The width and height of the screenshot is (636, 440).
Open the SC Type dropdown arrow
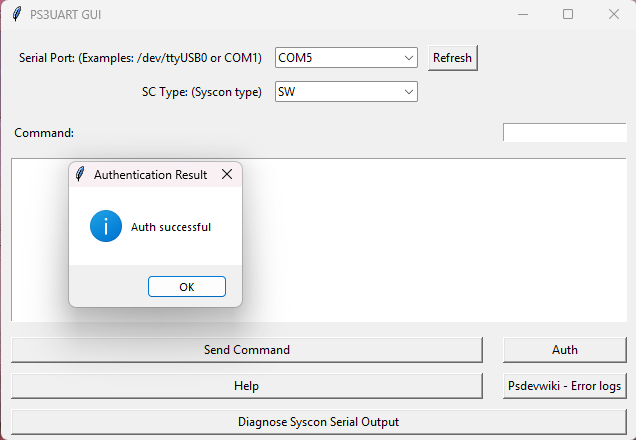[409, 92]
